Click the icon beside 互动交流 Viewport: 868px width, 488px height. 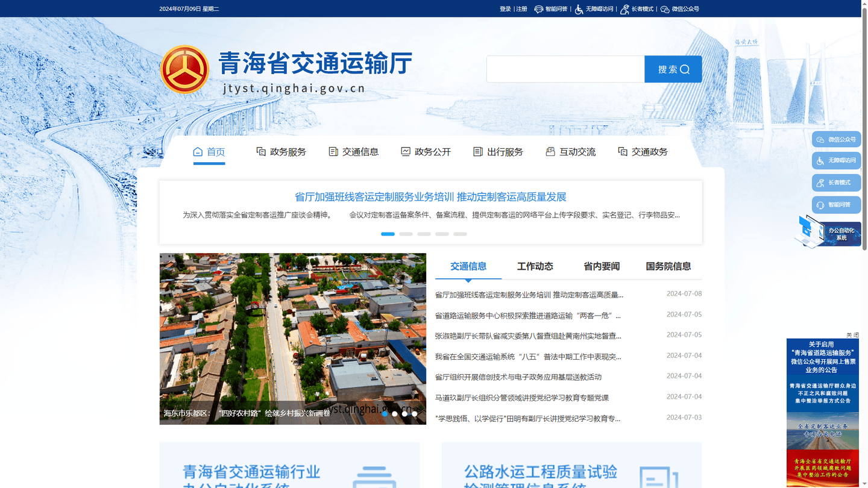pyautogui.click(x=550, y=151)
